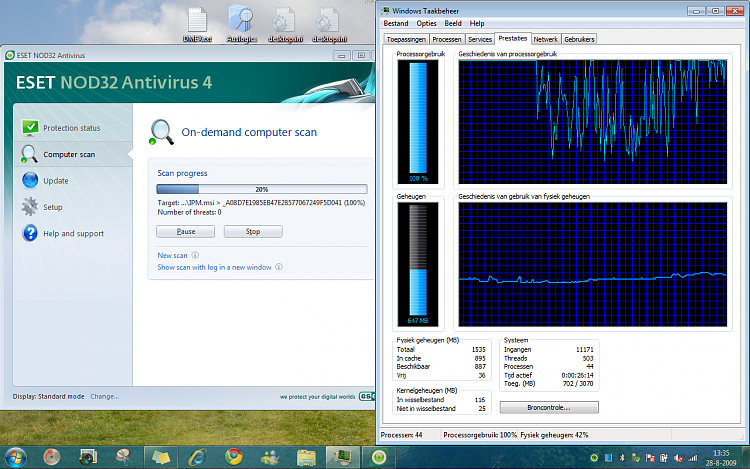This screenshot has height=469, width=750.
Task: Open the Opties menu
Action: click(x=426, y=23)
